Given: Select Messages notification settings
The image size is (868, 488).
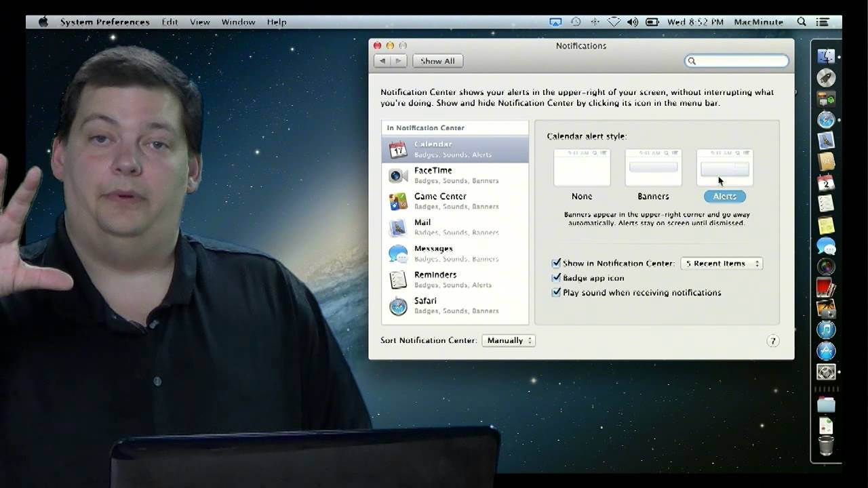Looking at the screenshot, I should click(x=433, y=253).
